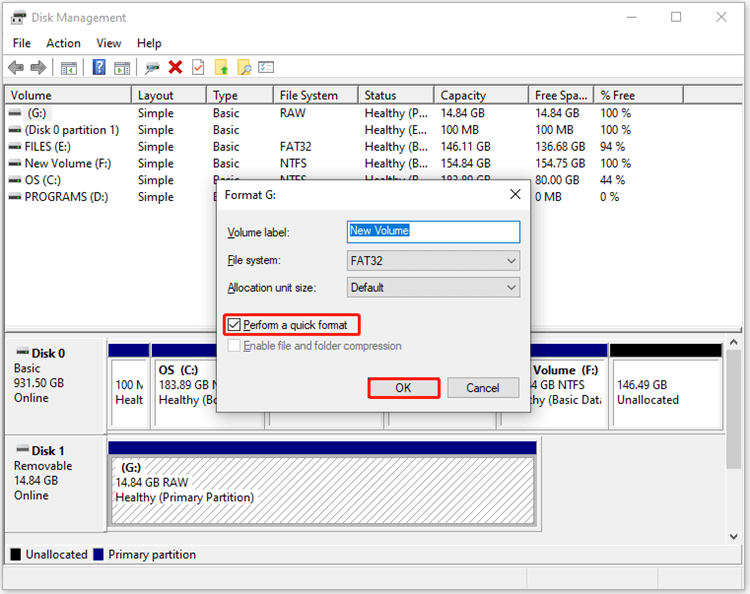Select the Disk 1 Removable label block
This screenshot has height=594, width=750.
[55, 483]
